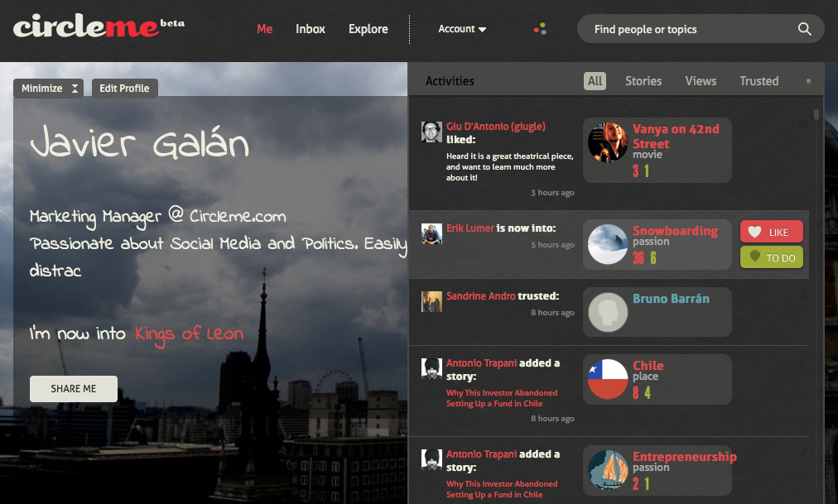Viewport: 838px width, 504px height.
Task: Open the Snowboarding passion thumbnail
Action: (x=607, y=244)
